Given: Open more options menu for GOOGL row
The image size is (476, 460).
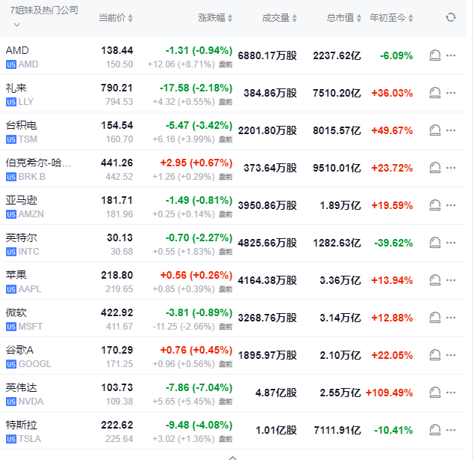Looking at the screenshot, I should pyautogui.click(x=451, y=355).
